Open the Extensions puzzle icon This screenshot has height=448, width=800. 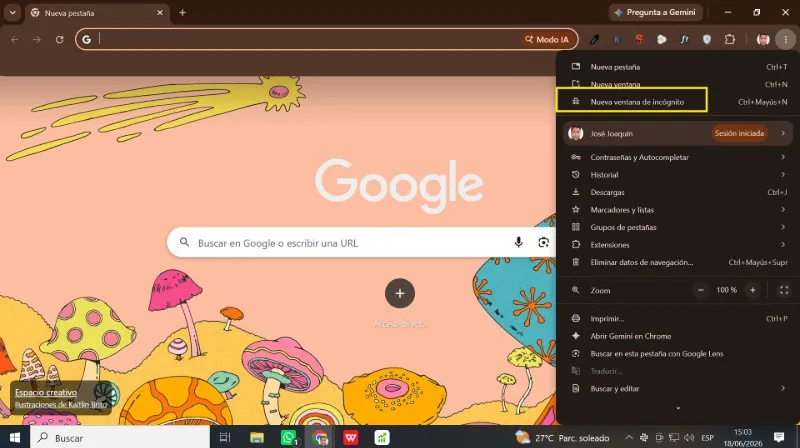[x=730, y=39]
